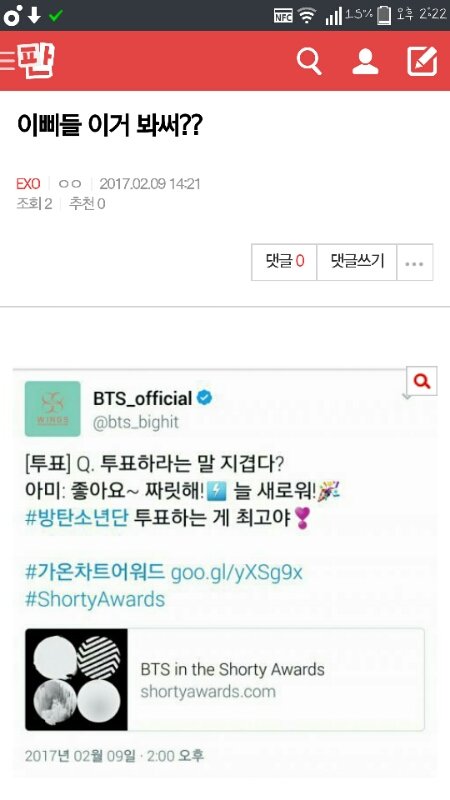Open the hamburger menu beside Pann logo
The width and height of the screenshot is (450, 800).
(7, 60)
